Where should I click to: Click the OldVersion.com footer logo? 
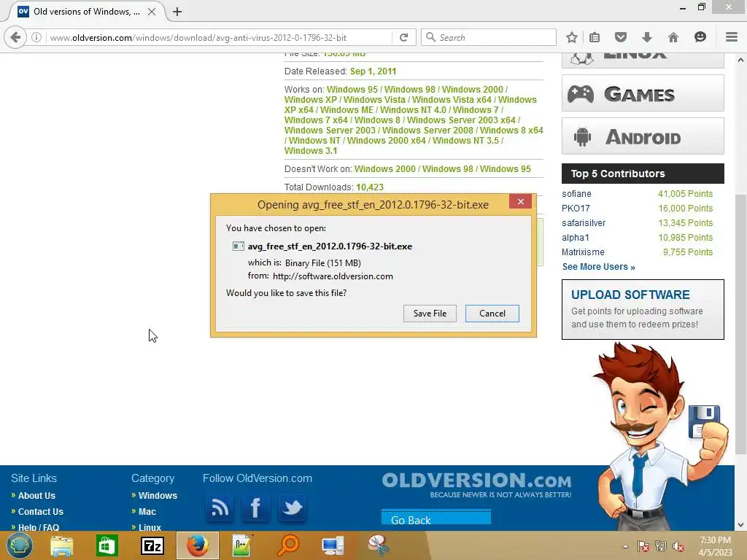476,485
